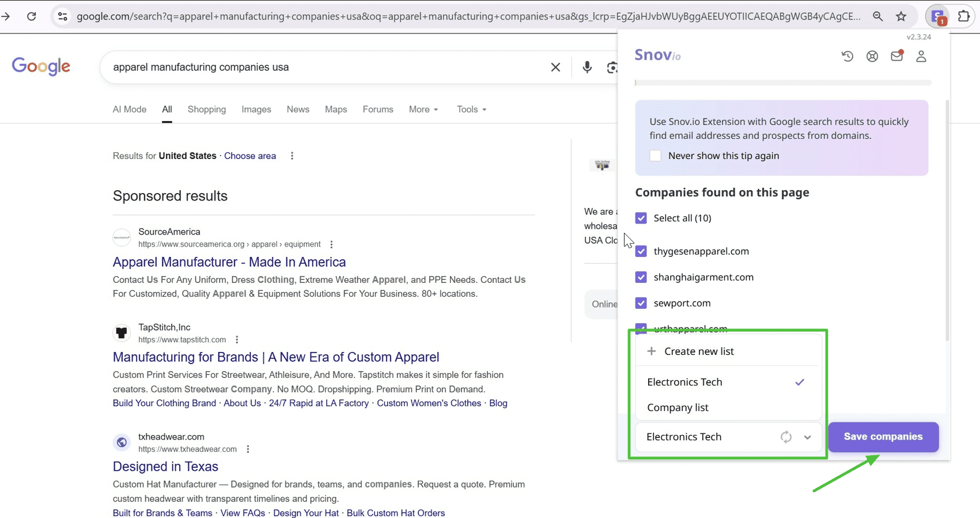The width and height of the screenshot is (980, 518).
Task: Uncheck the Select all (10) checkbox
Action: click(641, 218)
